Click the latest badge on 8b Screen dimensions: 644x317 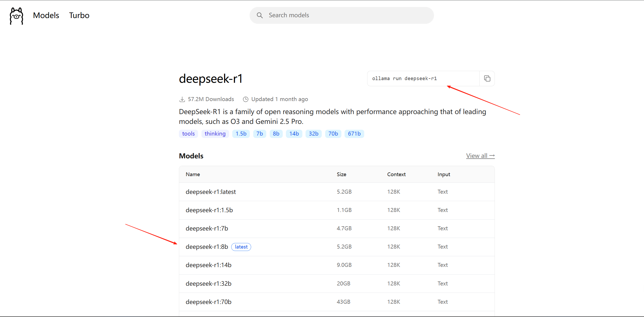[241, 247]
